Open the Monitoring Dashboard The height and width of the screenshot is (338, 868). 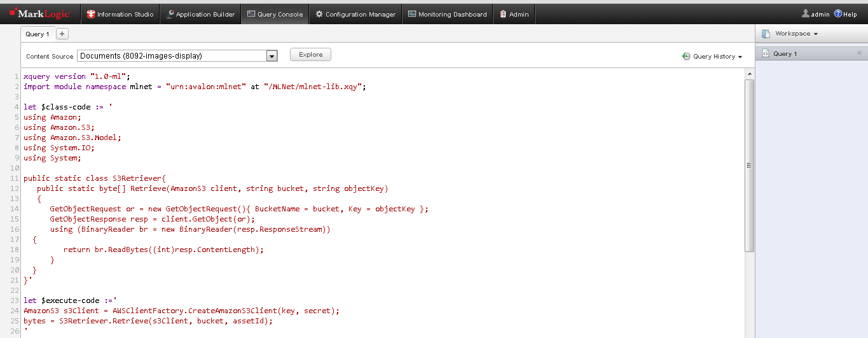pyautogui.click(x=447, y=14)
